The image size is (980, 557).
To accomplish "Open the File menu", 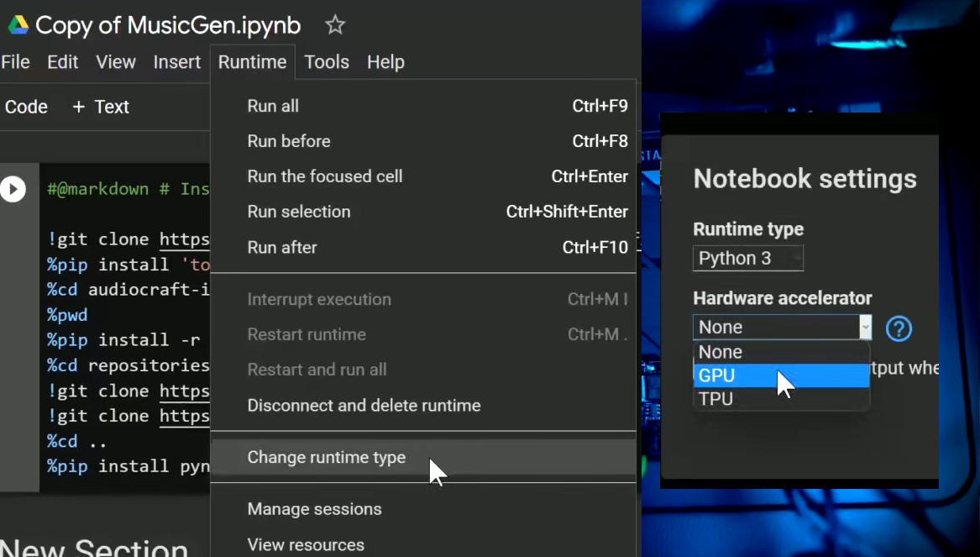I will click(16, 62).
